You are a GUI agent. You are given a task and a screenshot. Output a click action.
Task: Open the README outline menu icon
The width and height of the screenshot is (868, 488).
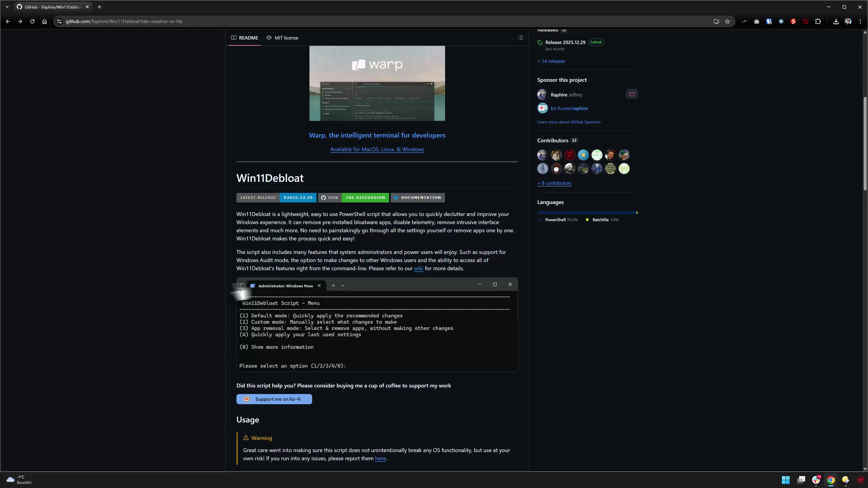pyautogui.click(x=520, y=38)
